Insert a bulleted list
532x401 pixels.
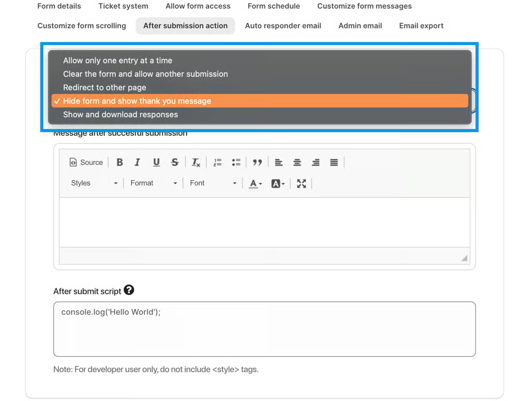point(236,162)
